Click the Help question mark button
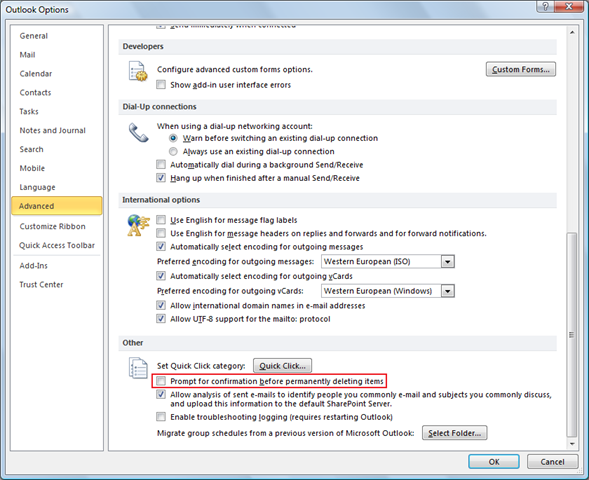Viewport: 589px width, 480px height. (545, 6)
